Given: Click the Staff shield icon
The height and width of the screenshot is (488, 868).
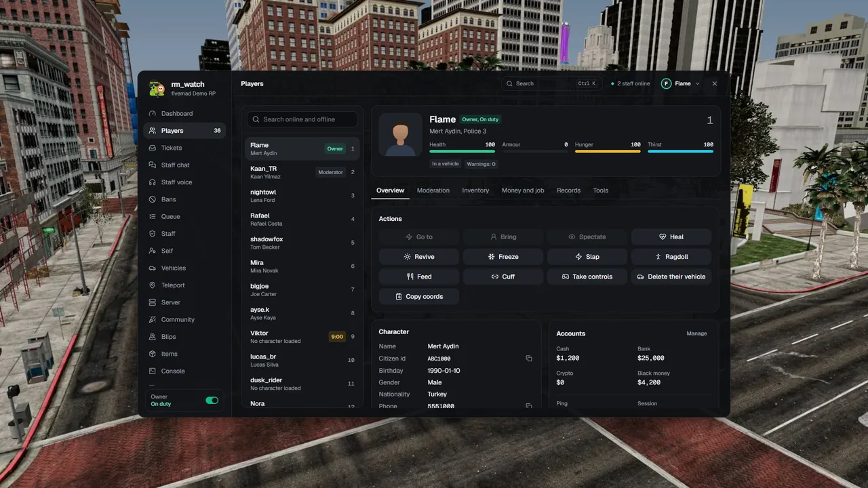Looking at the screenshot, I should click(x=153, y=234).
